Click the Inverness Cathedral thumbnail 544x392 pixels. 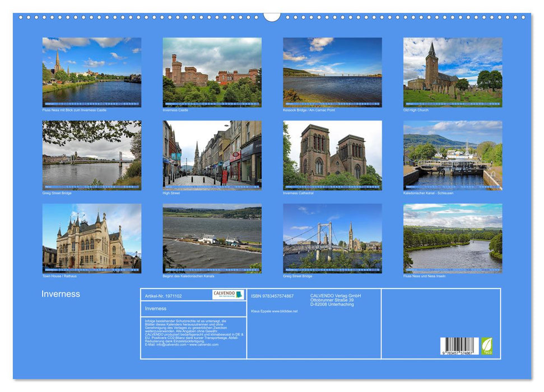[x=332, y=156]
